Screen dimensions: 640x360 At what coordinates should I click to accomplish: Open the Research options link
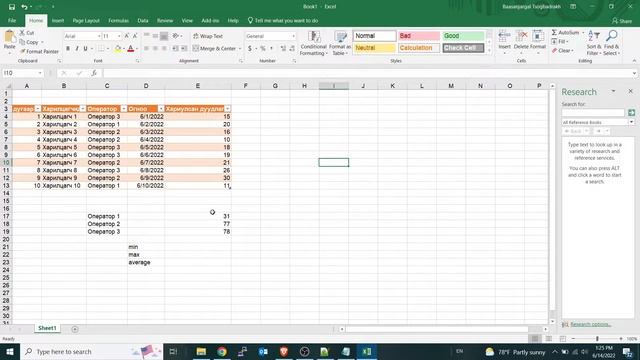click(590, 324)
